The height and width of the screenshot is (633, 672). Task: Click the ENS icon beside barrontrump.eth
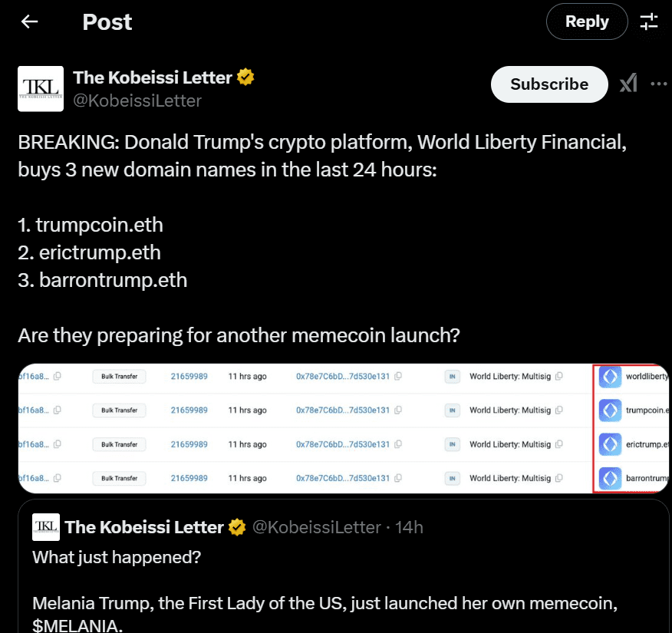(610, 478)
